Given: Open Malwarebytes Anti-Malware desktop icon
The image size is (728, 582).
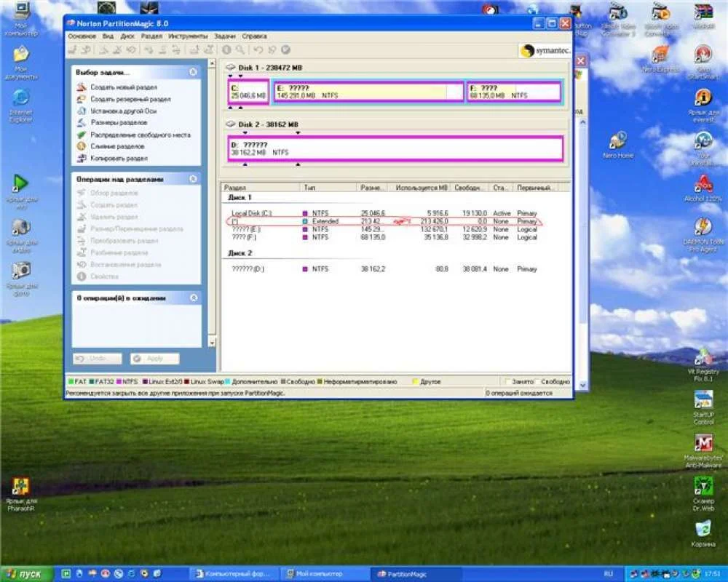Looking at the screenshot, I should coord(703,450).
